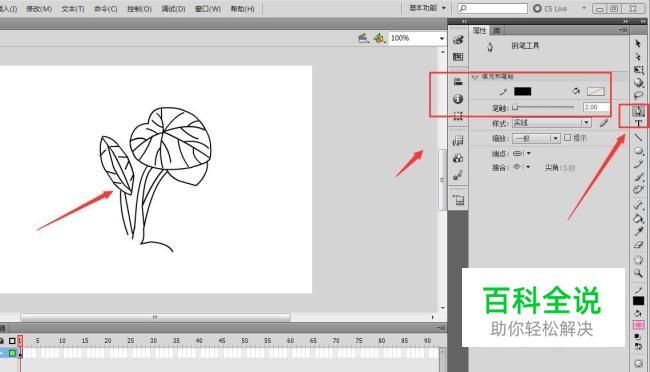Open the 缩放 scale dropdown
This screenshot has height=372, width=650.
[536, 138]
